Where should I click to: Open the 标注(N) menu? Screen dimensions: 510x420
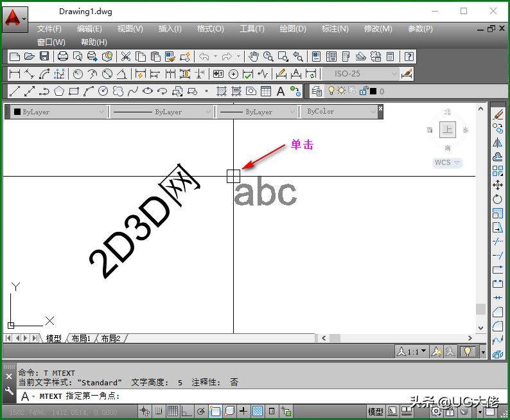335,29
